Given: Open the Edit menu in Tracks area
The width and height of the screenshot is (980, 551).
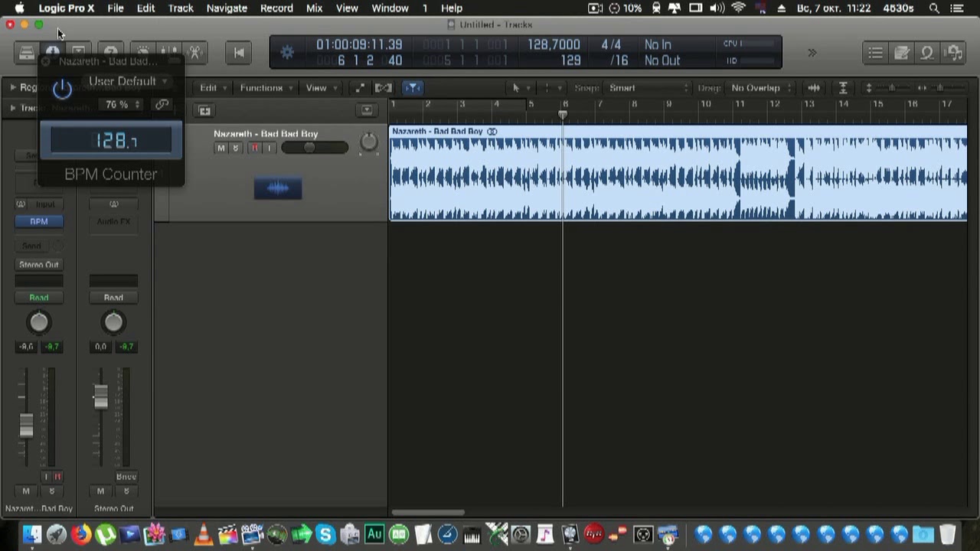Looking at the screenshot, I should click(212, 88).
